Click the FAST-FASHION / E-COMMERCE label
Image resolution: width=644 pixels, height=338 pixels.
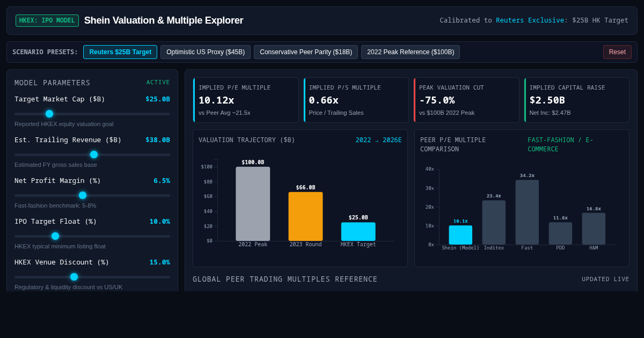coord(560,144)
